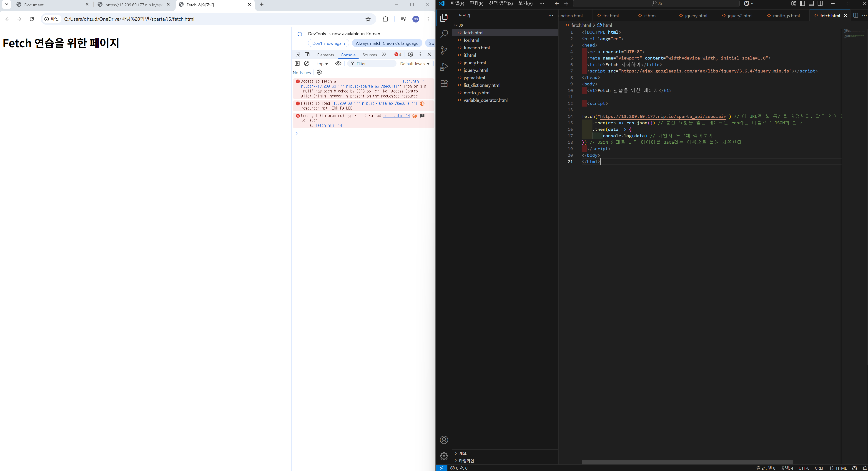
Task: Open the Accounts icon in VS Code
Action: (444, 440)
